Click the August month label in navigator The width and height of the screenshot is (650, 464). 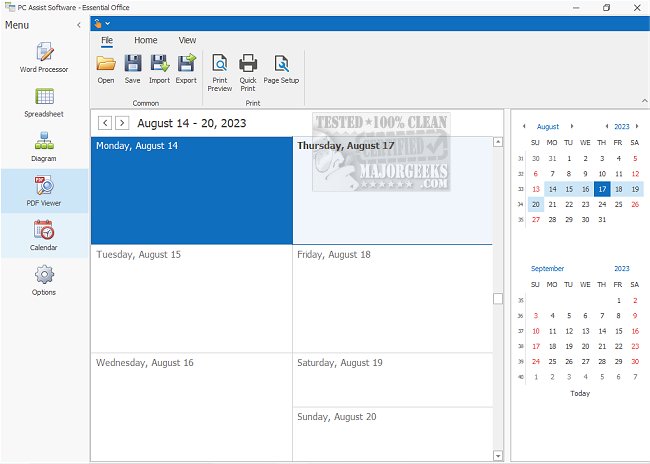(x=548, y=126)
